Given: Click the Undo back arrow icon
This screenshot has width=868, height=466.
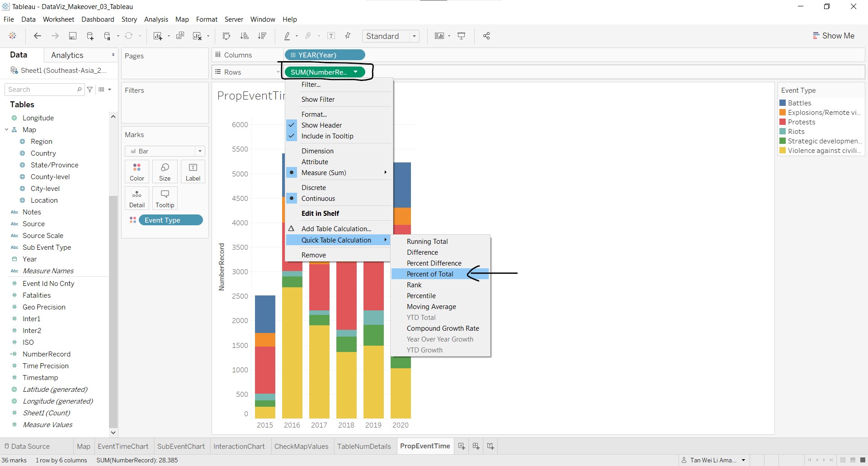Looking at the screenshot, I should pos(38,36).
